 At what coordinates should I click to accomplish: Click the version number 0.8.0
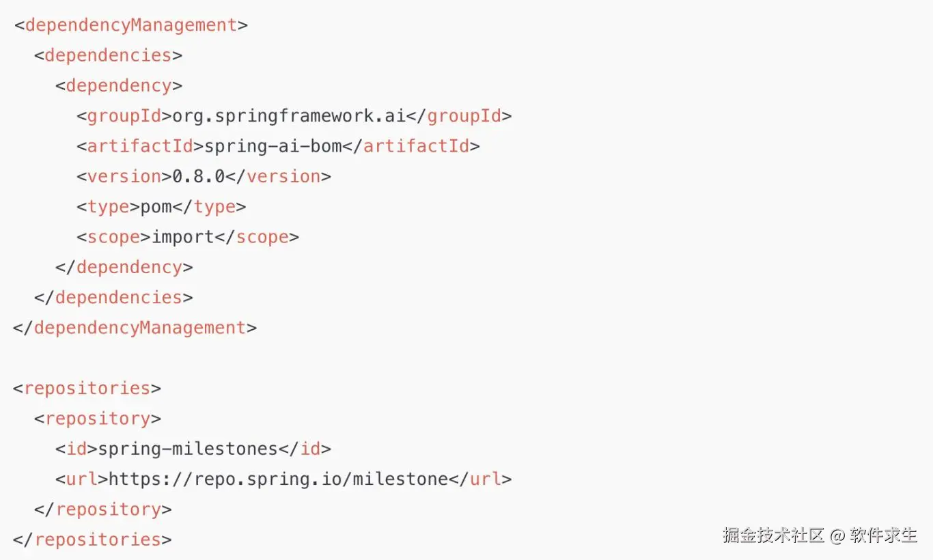tap(198, 176)
